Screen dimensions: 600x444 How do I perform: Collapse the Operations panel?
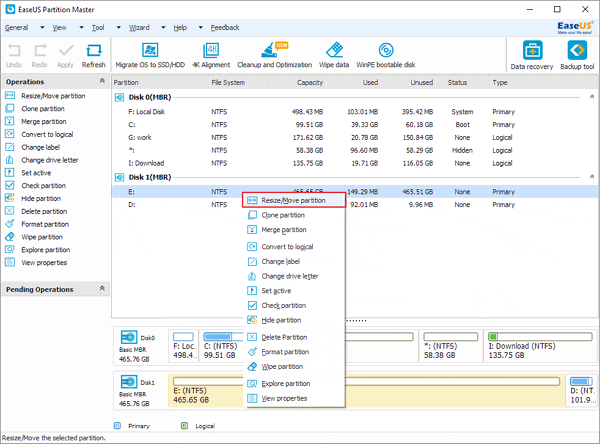click(x=102, y=81)
